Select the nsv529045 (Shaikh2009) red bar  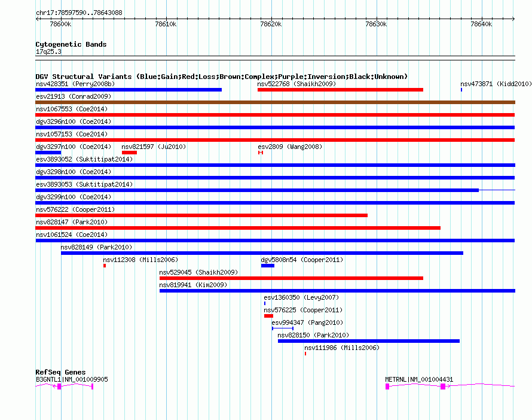point(292,278)
